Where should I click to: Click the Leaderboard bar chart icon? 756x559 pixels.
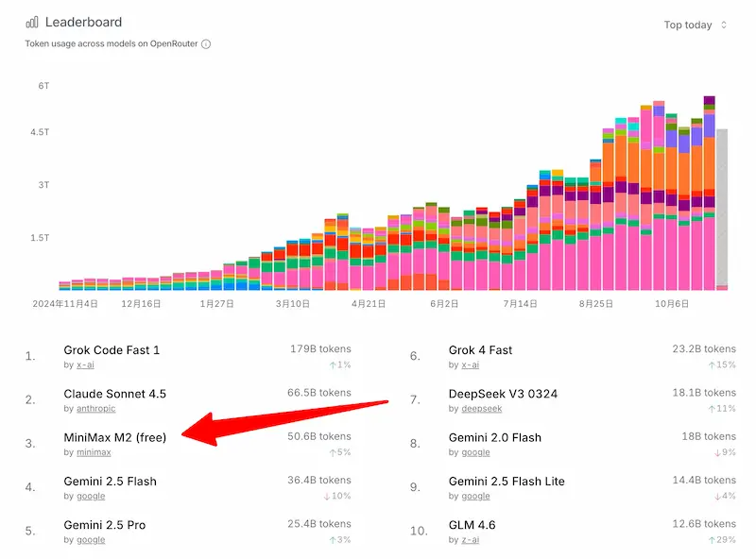32,22
